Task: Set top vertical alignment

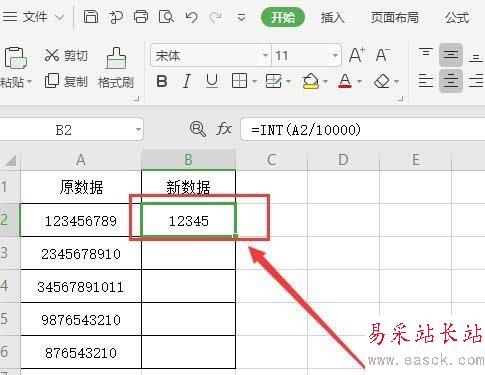Action: (x=426, y=54)
